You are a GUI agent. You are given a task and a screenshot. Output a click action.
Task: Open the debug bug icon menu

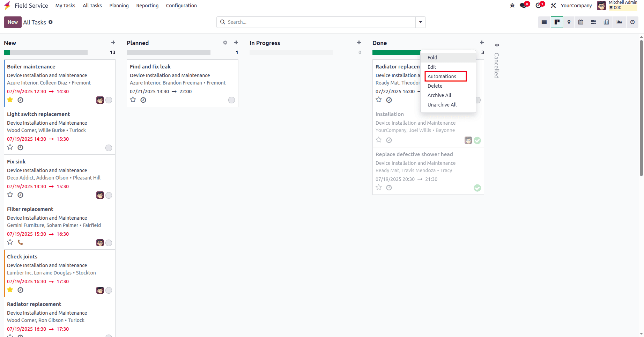click(x=512, y=6)
